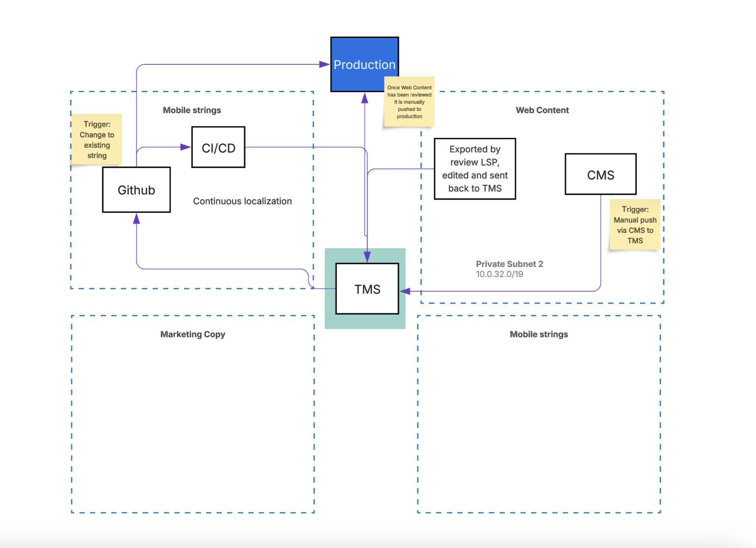
Task: Click 'Mobile strings' title in the empty group
Action: tap(539, 334)
